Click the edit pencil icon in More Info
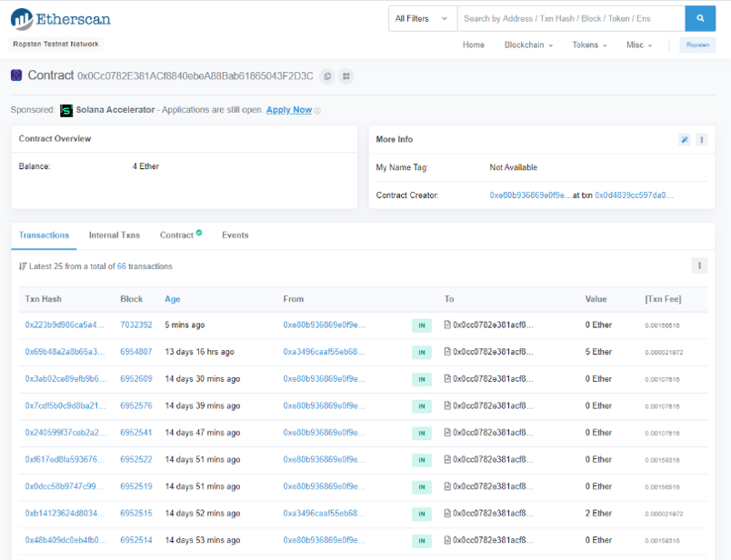Viewport: 731px width, 560px height. point(685,139)
